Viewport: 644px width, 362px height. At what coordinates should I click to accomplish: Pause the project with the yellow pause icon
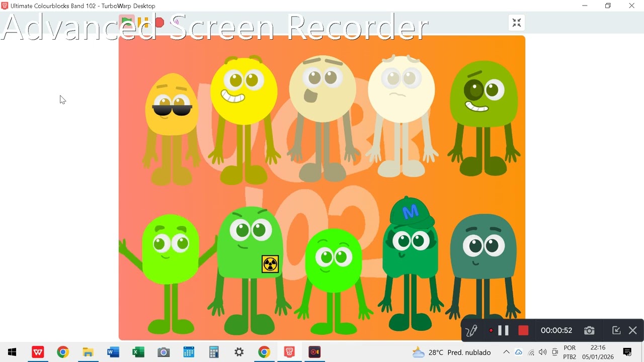[x=143, y=22]
